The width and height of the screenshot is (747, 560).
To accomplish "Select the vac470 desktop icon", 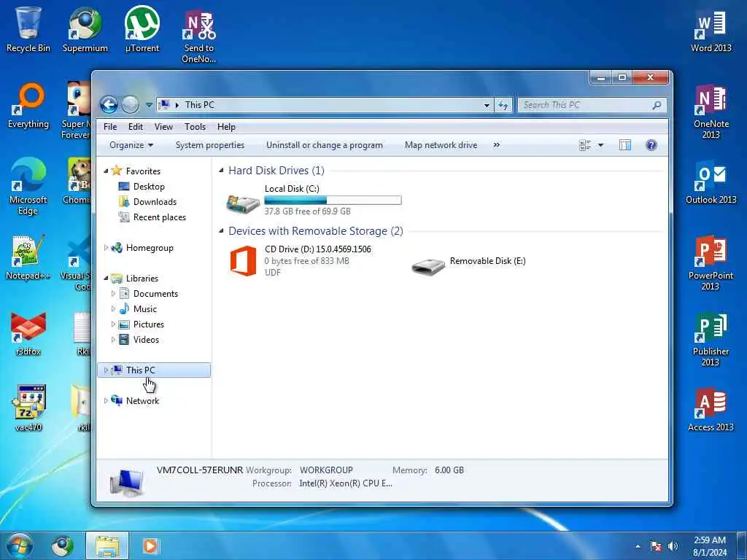I will [x=28, y=408].
